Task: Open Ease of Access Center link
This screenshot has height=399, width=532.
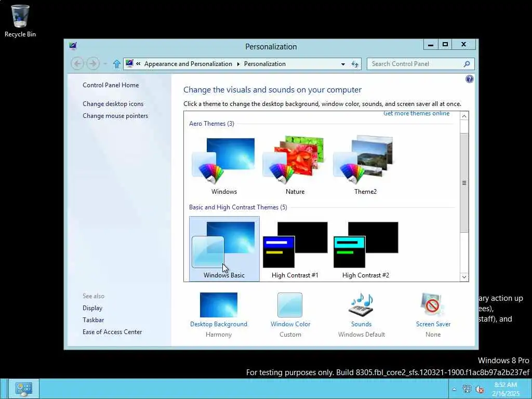Action: (x=112, y=332)
